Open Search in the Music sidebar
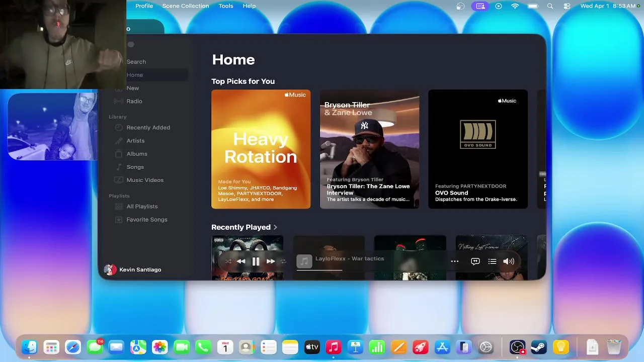This screenshot has height=362, width=644. click(x=136, y=62)
